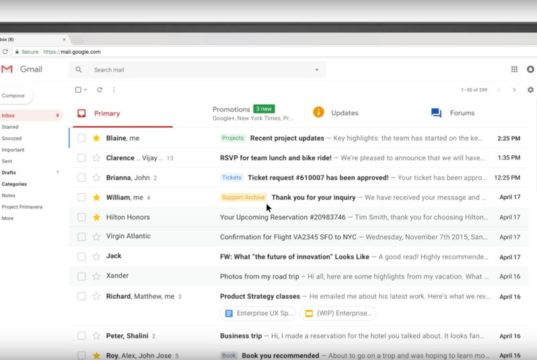
Task: Click the search magnifier icon
Action: 78,70
